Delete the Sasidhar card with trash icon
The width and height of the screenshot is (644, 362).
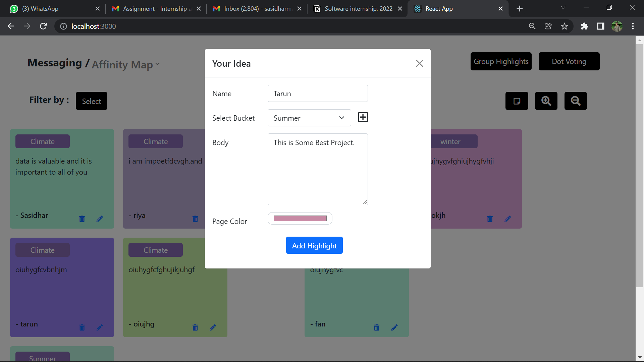(x=82, y=219)
